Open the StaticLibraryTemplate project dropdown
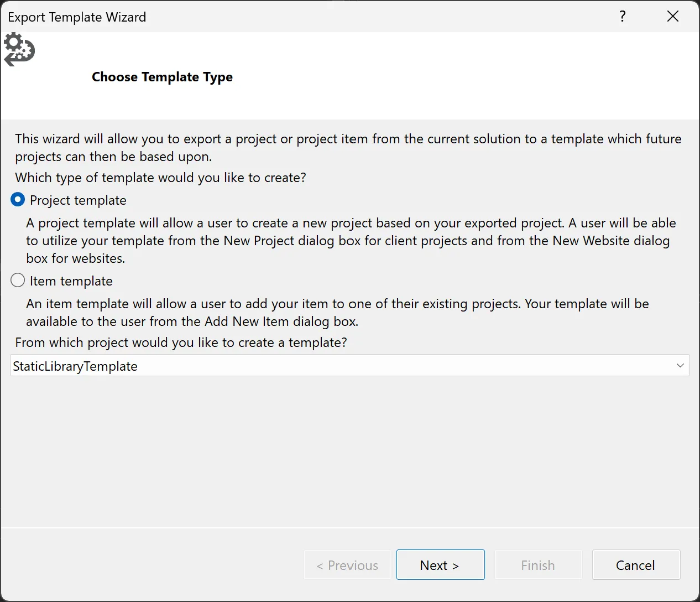Viewport: 700px width, 602px height. pos(349,366)
